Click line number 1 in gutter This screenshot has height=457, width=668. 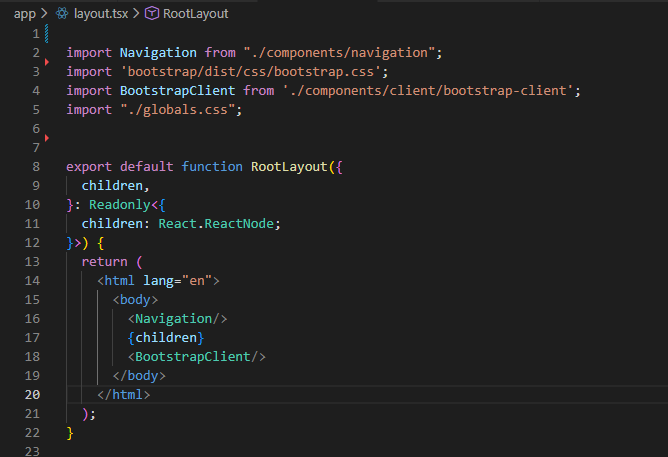pyautogui.click(x=36, y=34)
